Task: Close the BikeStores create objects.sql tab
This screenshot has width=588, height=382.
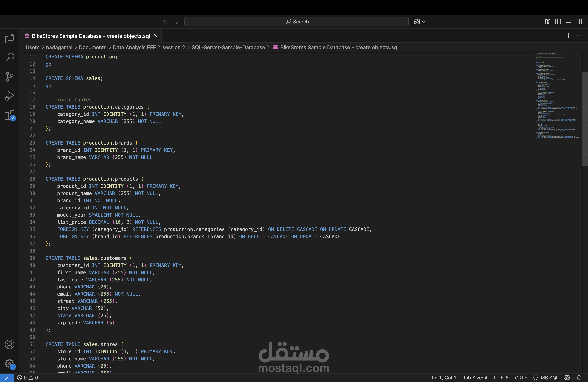Action: tap(156, 36)
